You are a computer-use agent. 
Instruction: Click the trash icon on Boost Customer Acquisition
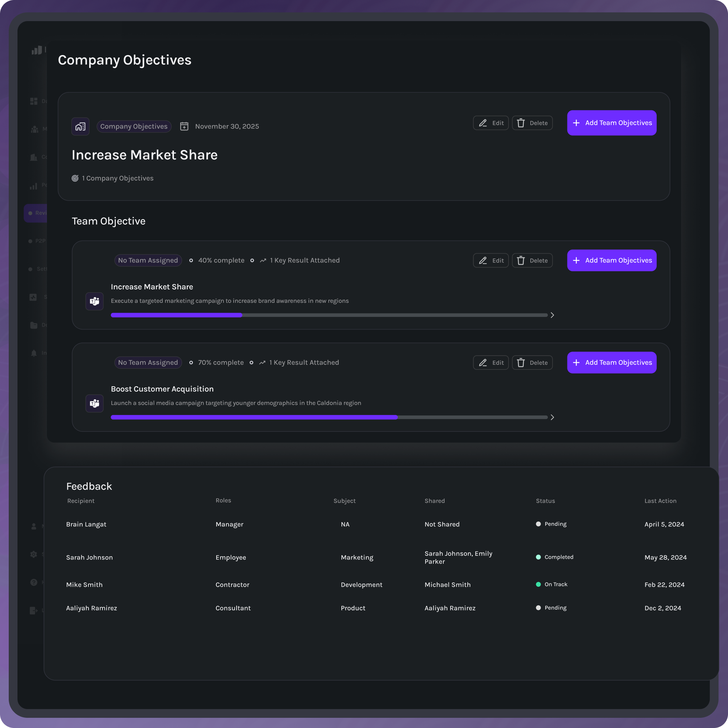(x=521, y=362)
